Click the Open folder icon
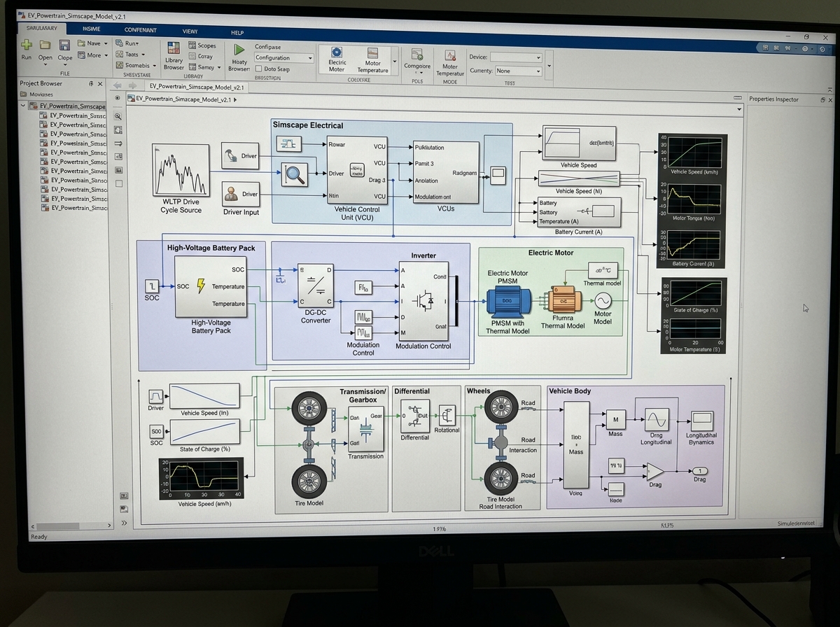Image resolution: width=840 pixels, height=627 pixels. coord(45,45)
